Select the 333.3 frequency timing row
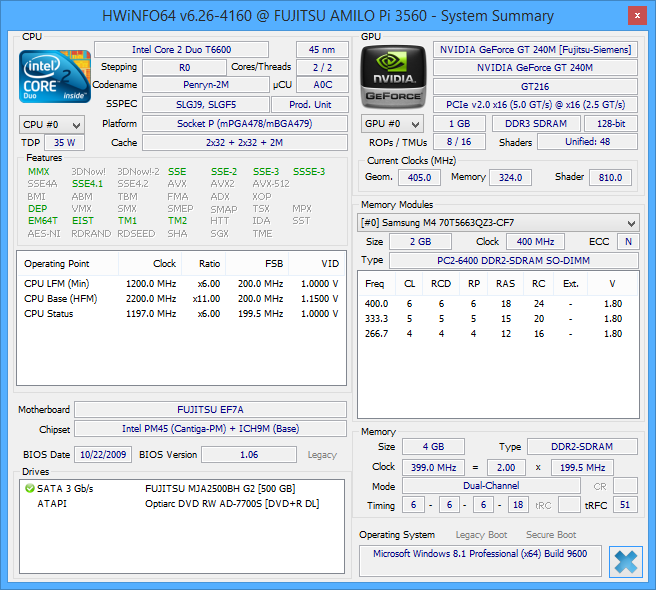656x590 pixels. point(497,319)
